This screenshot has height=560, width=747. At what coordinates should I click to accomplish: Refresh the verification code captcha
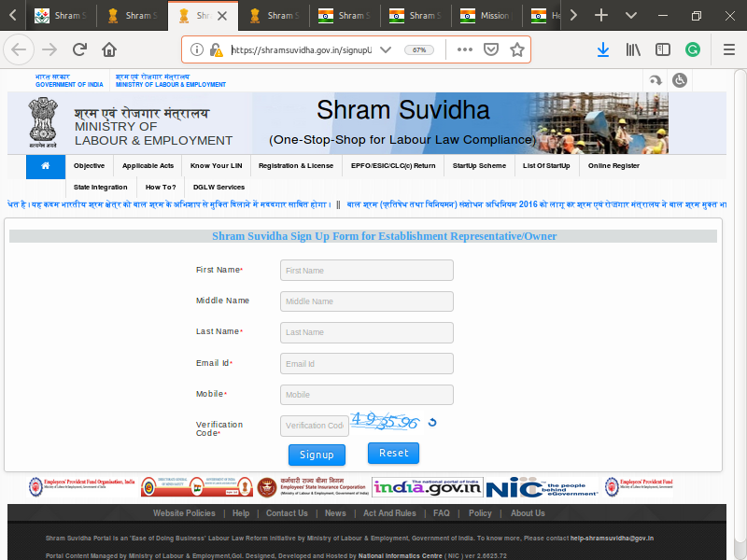coord(430,422)
